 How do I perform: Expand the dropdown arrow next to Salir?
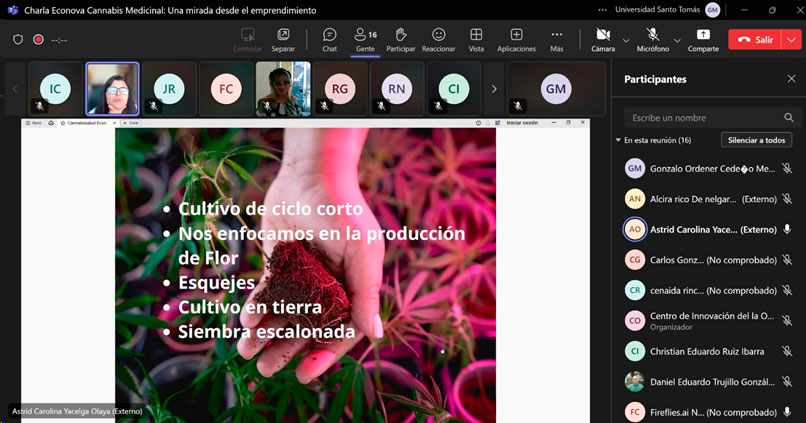coord(792,40)
